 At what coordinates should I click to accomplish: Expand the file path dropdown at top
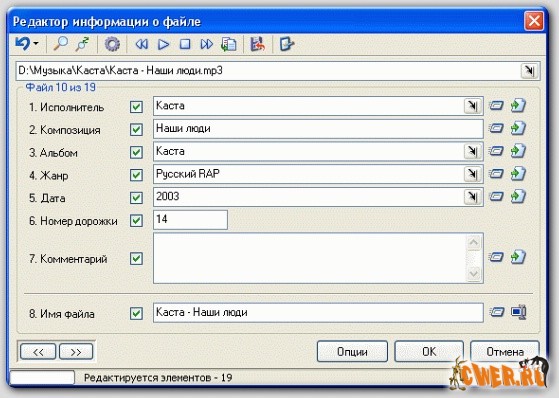point(529,71)
